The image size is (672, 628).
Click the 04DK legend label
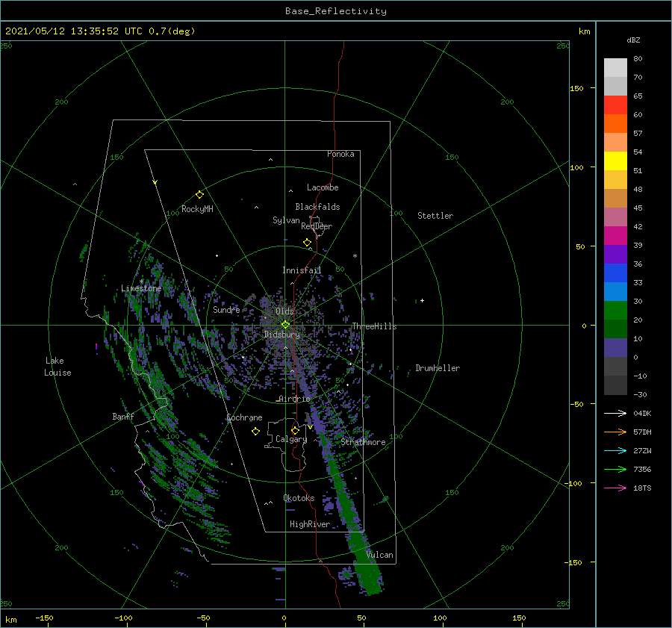(642, 413)
